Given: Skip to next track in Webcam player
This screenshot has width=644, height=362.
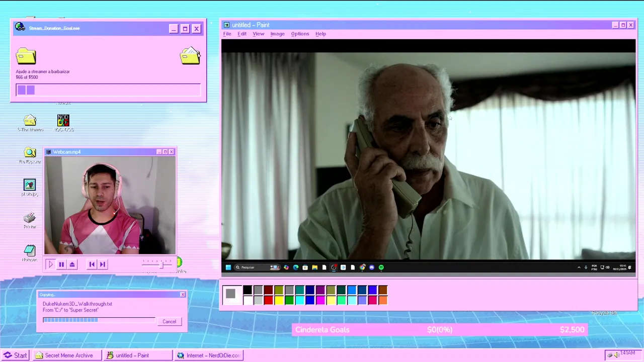Looking at the screenshot, I should pyautogui.click(x=103, y=264).
